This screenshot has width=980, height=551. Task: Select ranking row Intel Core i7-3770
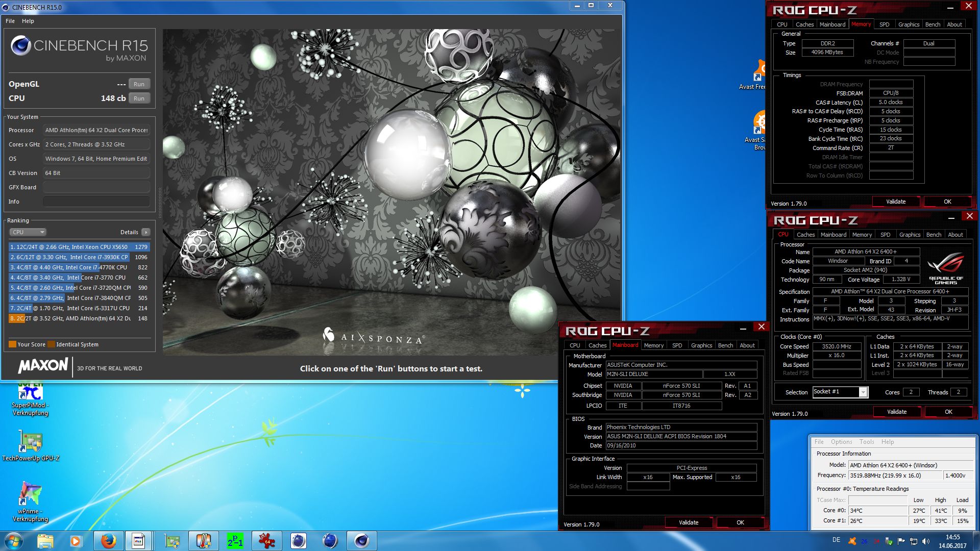[x=79, y=278]
